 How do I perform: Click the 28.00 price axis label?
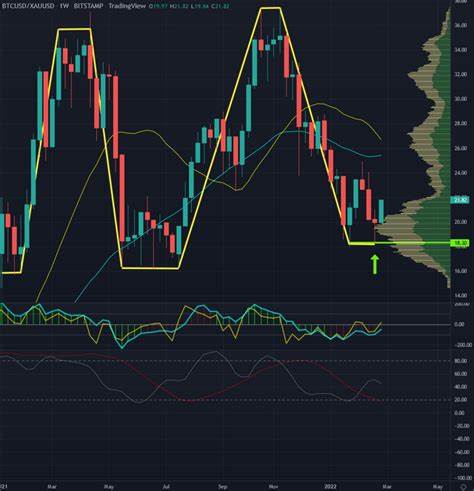tap(461, 124)
